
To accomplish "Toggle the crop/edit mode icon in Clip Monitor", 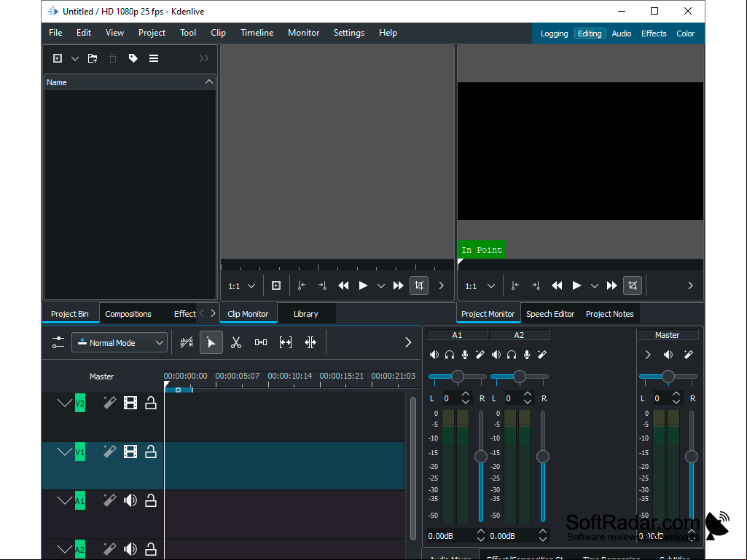I will [419, 285].
